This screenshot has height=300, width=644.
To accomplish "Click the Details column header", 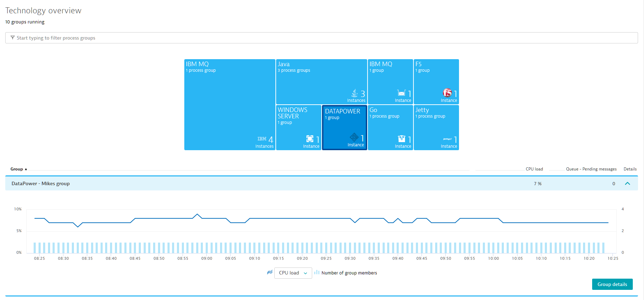I will coord(630,169).
